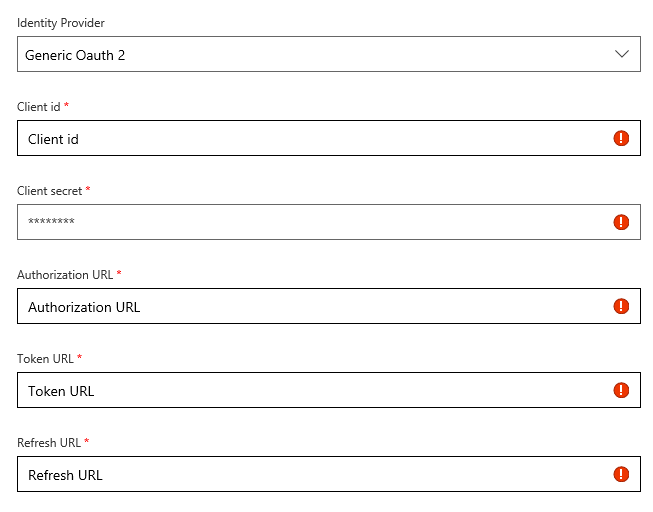Click the Refresh URL field label
The height and width of the screenshot is (512, 653).
49,442
